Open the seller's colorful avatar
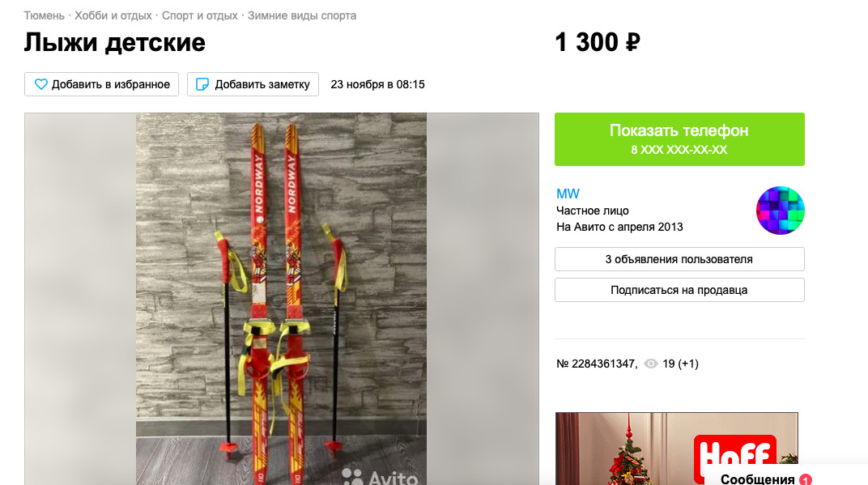 pos(780,211)
